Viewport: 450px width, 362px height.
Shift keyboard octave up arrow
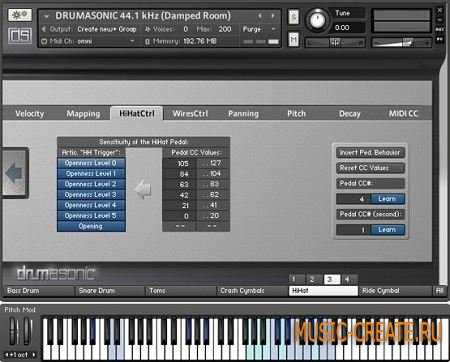click(x=34, y=355)
